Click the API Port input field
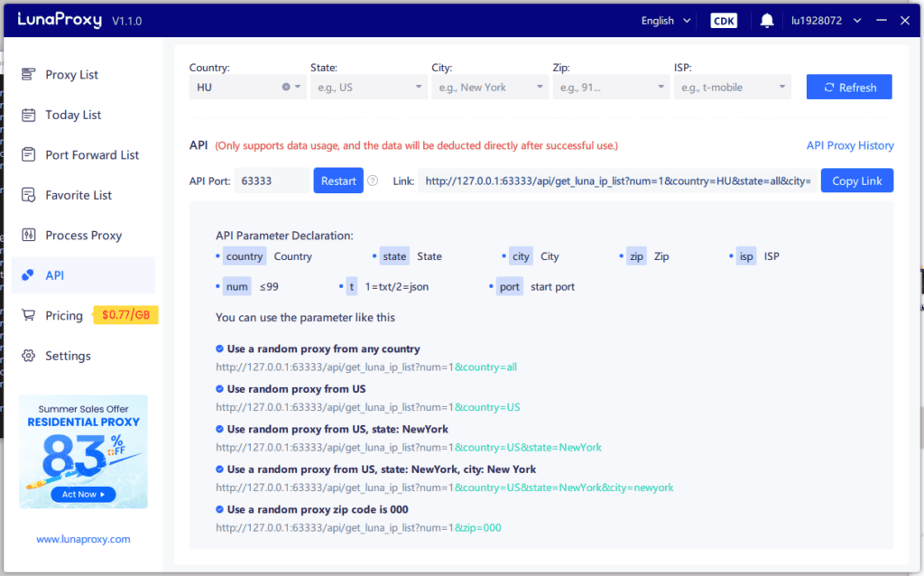 272,181
